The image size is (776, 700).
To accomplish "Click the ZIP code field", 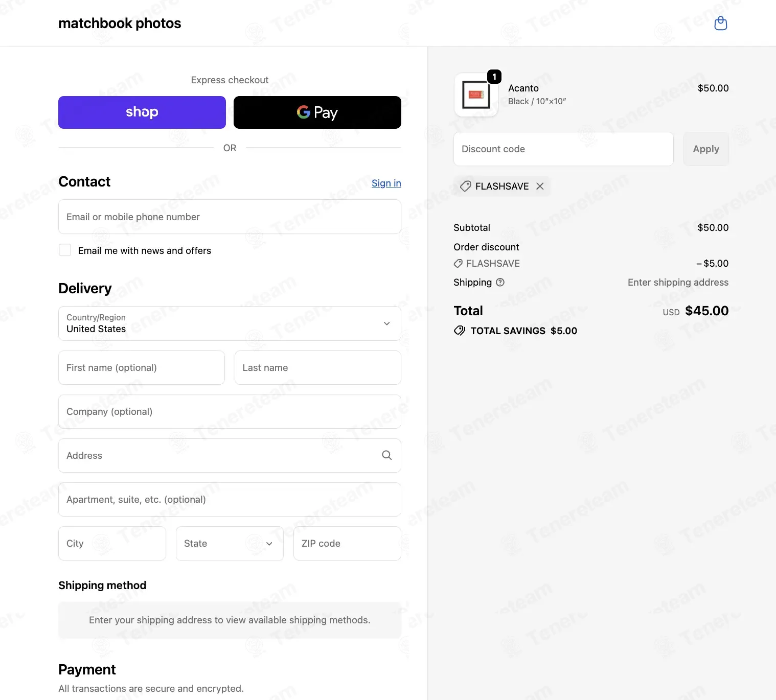I will (347, 544).
